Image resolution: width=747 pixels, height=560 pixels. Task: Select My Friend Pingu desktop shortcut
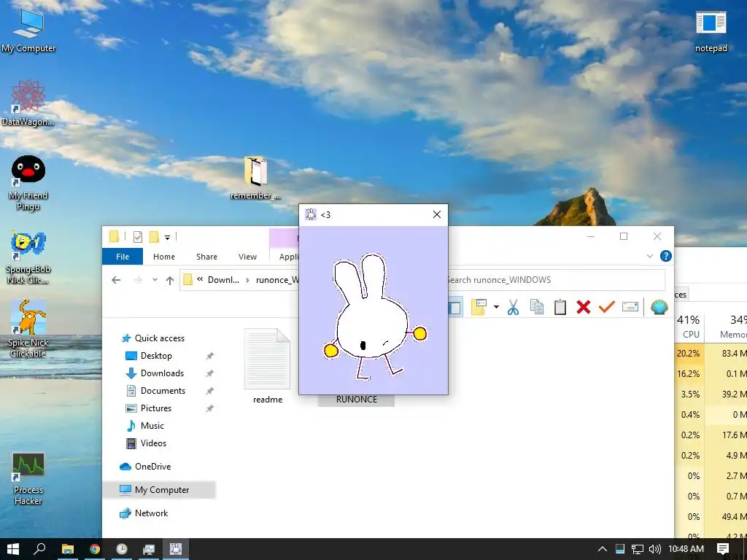pyautogui.click(x=28, y=183)
